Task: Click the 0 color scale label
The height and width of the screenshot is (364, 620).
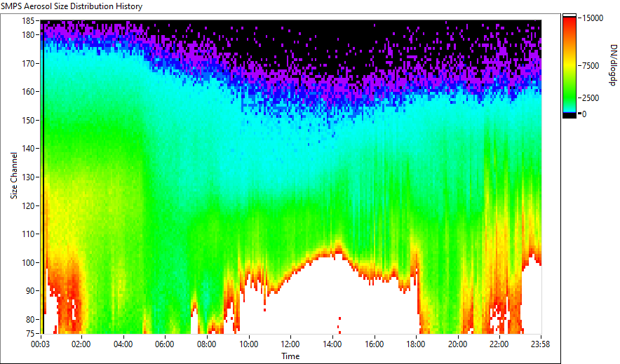Action: point(584,114)
